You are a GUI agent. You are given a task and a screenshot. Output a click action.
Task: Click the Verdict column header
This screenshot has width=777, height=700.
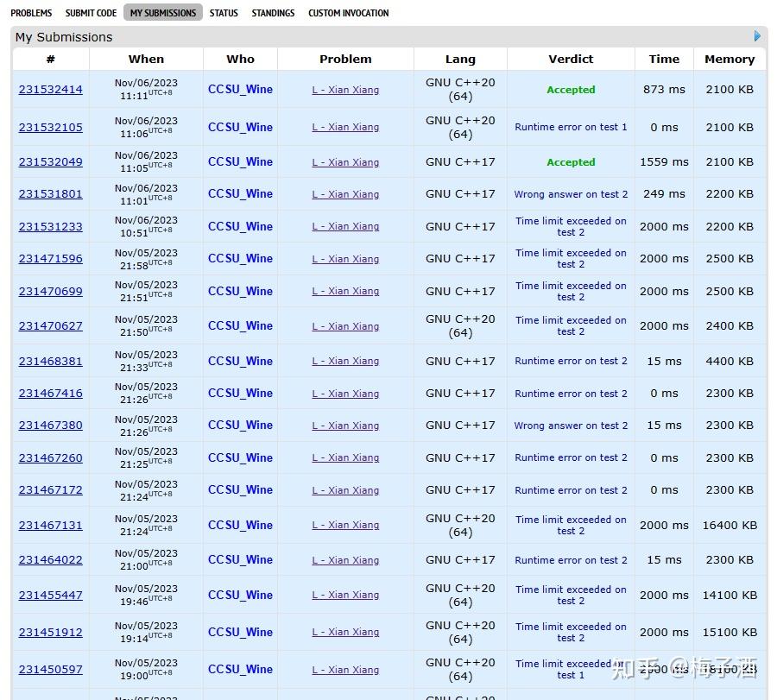571,59
